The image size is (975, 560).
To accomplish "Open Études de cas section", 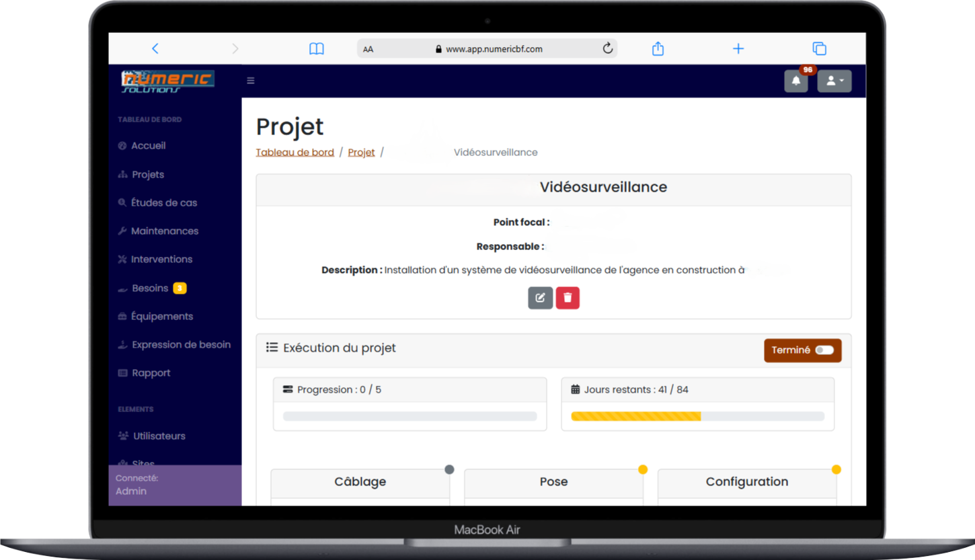I will [x=163, y=203].
